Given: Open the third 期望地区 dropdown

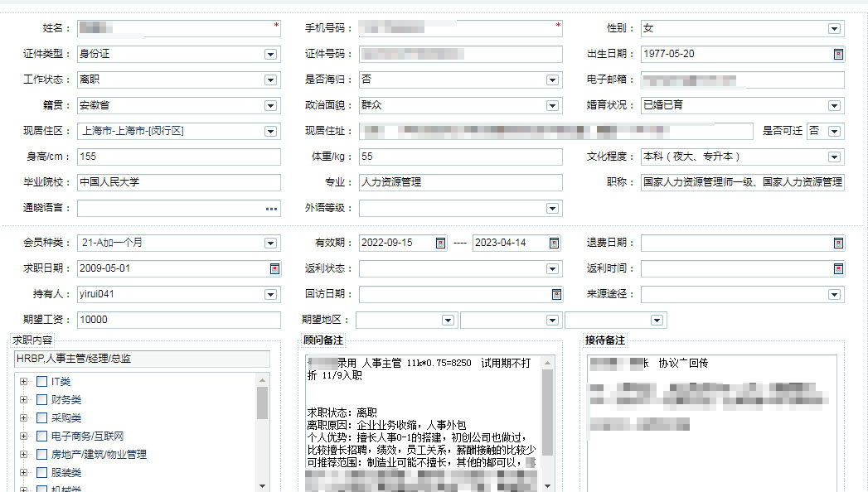Looking at the screenshot, I should point(657,320).
